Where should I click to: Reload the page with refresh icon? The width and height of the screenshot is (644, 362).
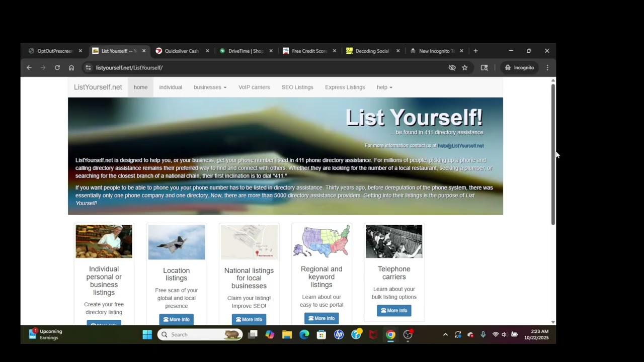[x=57, y=67]
